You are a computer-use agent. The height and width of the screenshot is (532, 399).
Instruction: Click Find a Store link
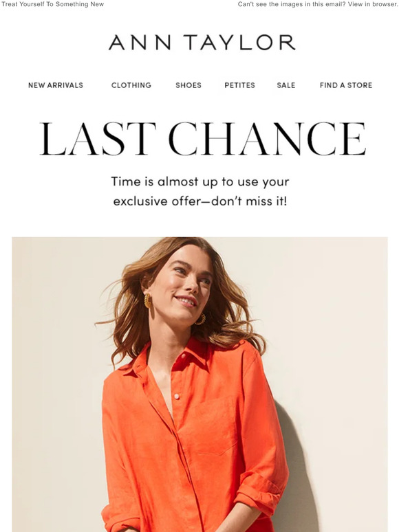346,85
